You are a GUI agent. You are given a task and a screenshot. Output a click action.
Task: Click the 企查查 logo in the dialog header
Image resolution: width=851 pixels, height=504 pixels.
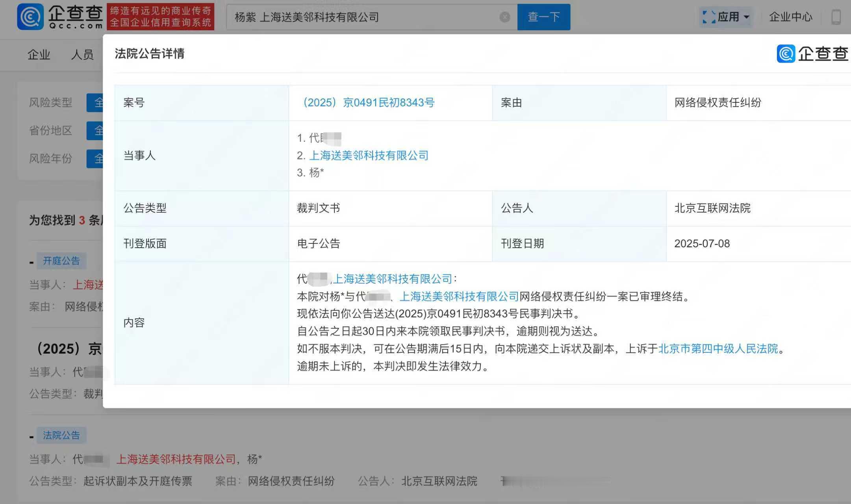pyautogui.click(x=812, y=54)
